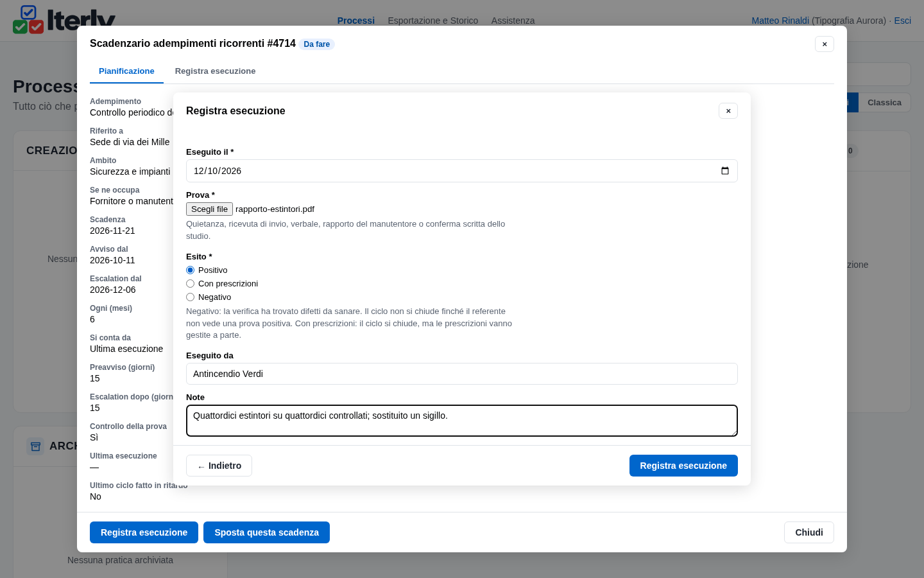Click the Da fare status badge
Viewport: 924px width, 578px height.
tap(317, 44)
